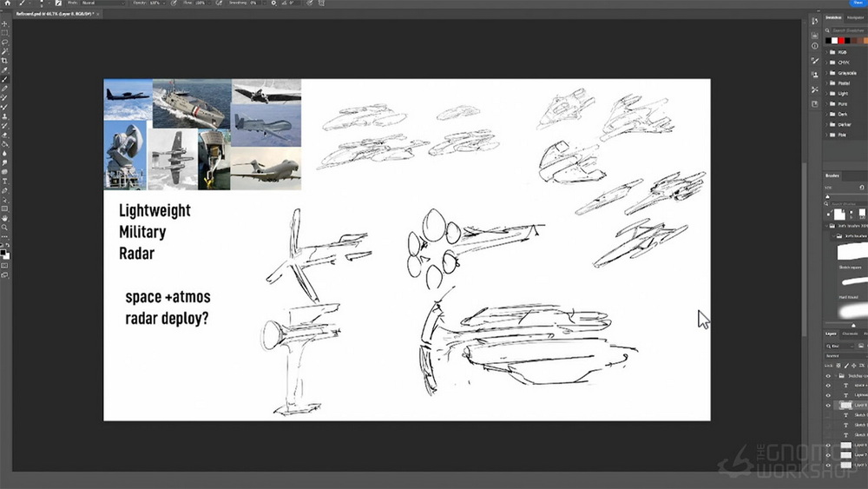Open the layer blend mode Normal dropdown
Viewport: 868px width, 489px height.
point(846,356)
